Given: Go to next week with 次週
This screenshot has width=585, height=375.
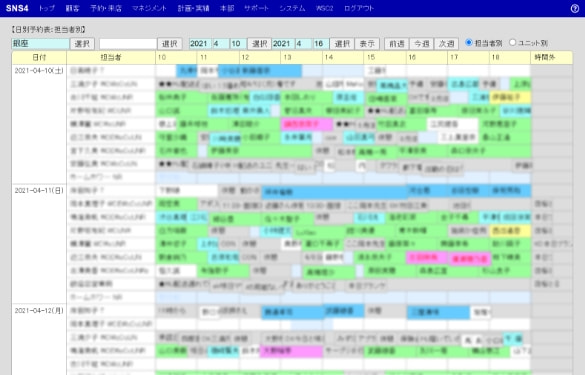Looking at the screenshot, I should click(447, 44).
